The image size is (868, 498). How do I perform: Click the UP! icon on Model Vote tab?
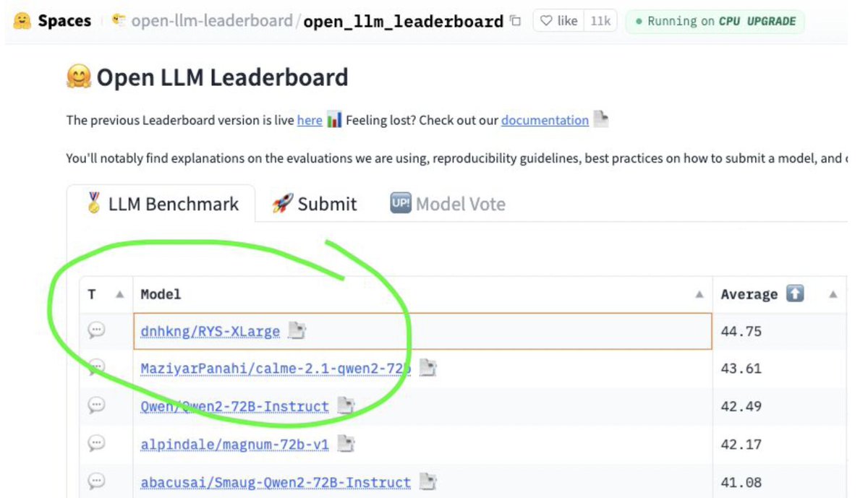pos(400,203)
